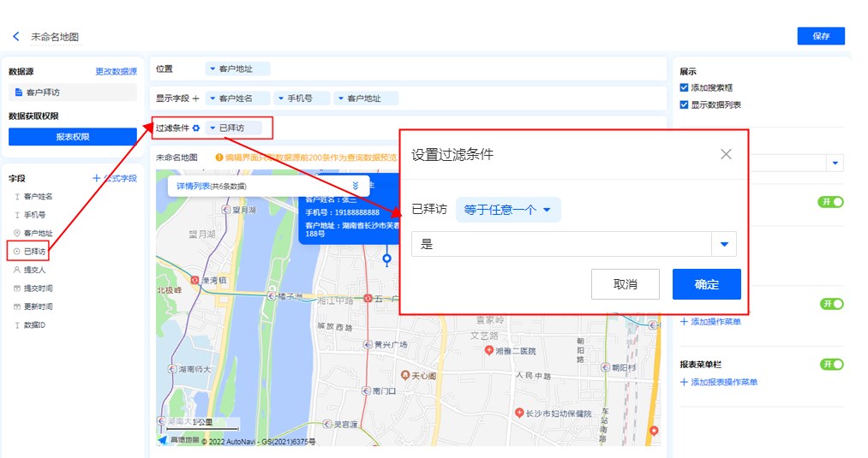The height and width of the screenshot is (458, 868).
Task: Click the plus icon after 显示字段
Action: click(x=195, y=98)
